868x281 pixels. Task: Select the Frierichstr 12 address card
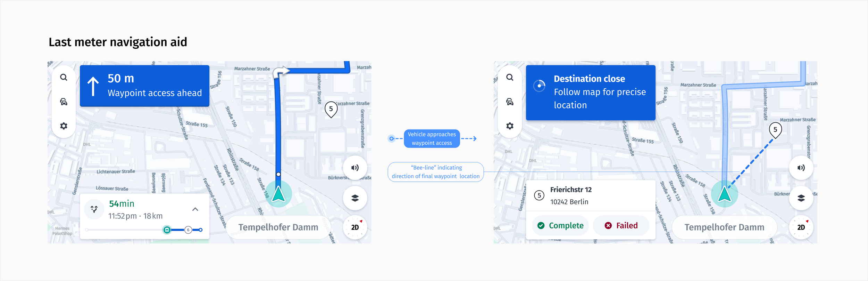tap(591, 195)
